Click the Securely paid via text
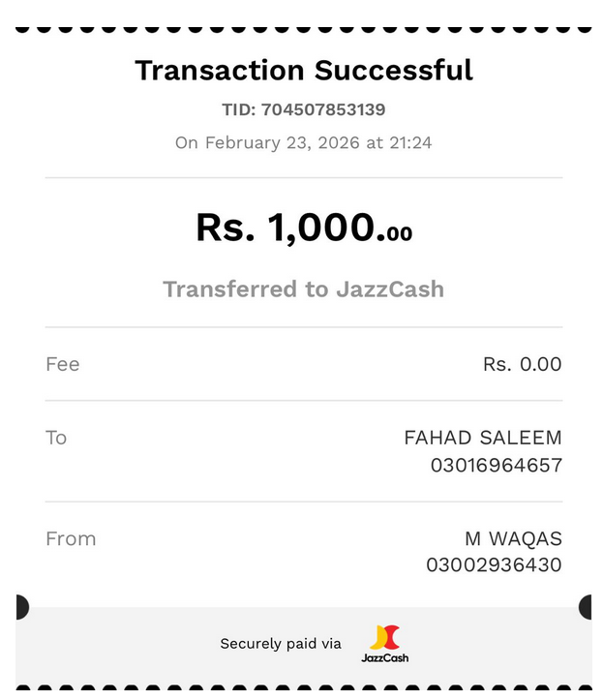Viewport: 603px width, 700px height. click(281, 644)
